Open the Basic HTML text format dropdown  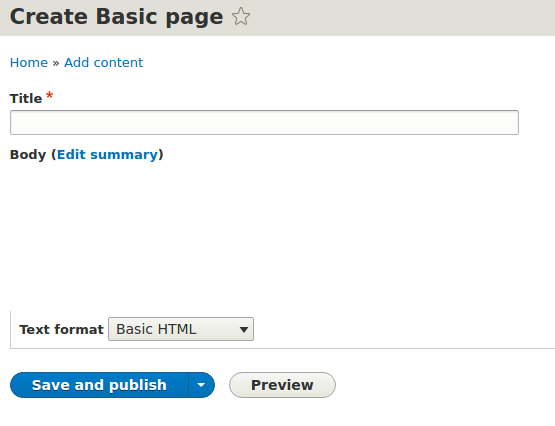pos(181,329)
